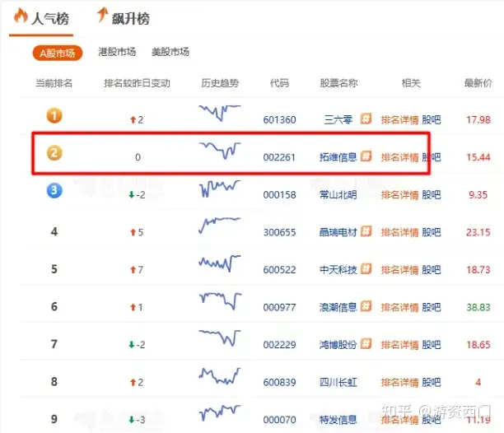This screenshot has height=433, width=504.
Task: Select the A股市场 filter
Action: pyautogui.click(x=58, y=53)
